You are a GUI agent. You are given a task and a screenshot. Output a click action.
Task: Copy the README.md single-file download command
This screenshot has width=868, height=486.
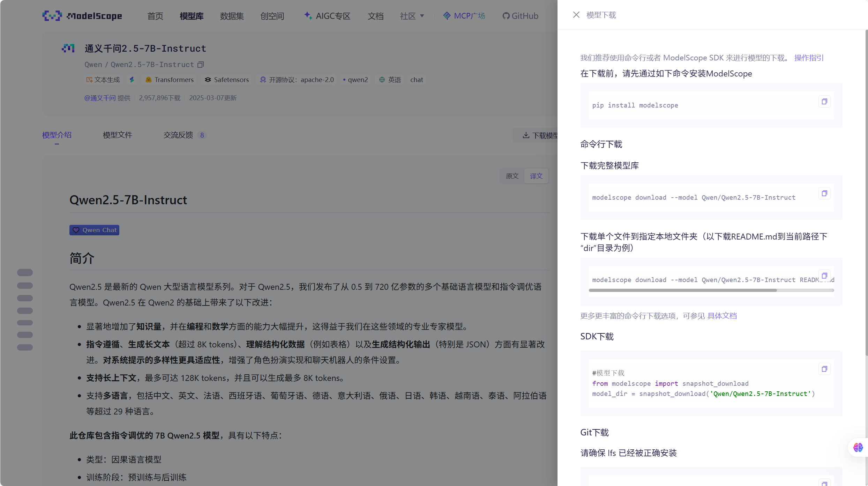coord(824,275)
